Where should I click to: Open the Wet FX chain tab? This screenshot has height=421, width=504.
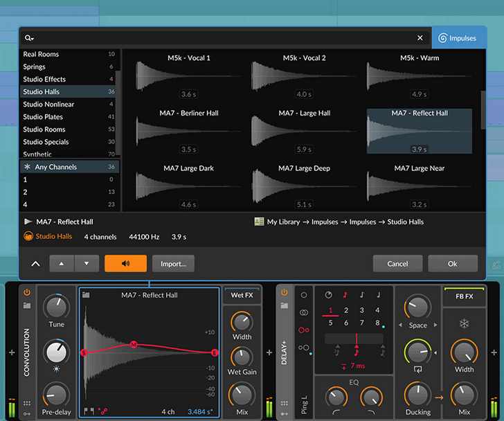[x=242, y=295]
